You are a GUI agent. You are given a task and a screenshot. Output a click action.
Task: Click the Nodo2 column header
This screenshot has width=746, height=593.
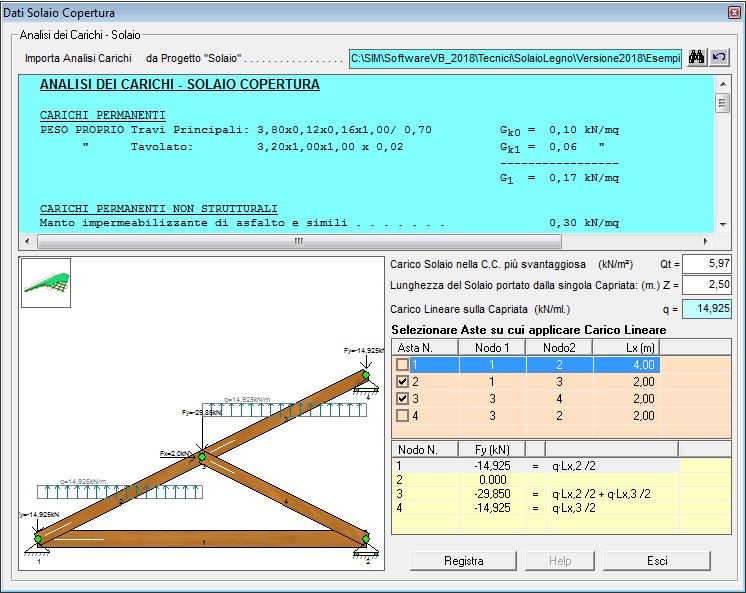click(559, 347)
